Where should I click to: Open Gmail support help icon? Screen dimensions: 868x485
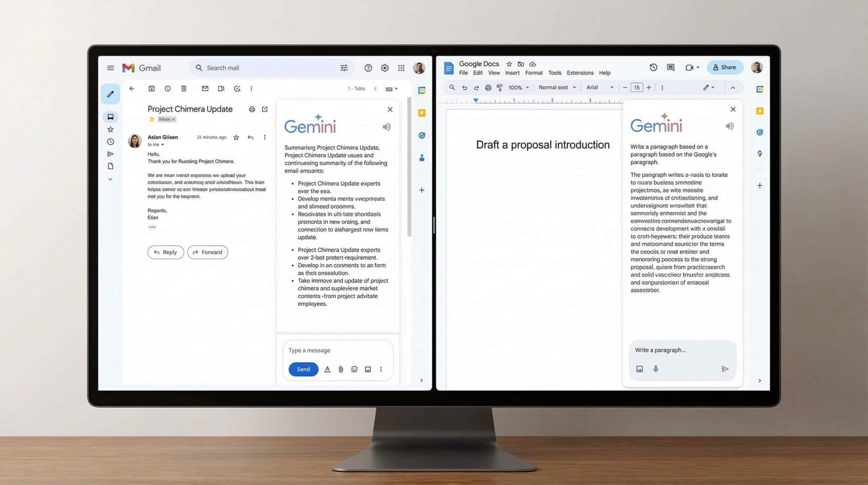[x=368, y=68]
